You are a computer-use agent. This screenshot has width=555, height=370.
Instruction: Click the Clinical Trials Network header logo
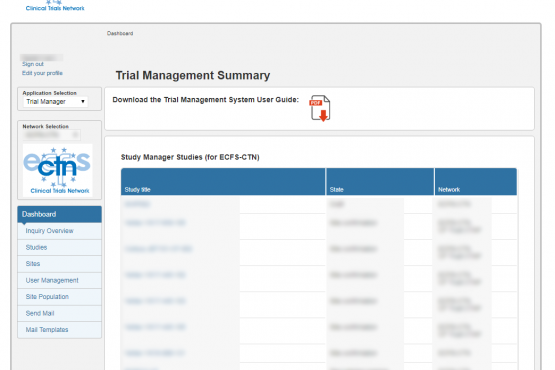pos(55,6)
